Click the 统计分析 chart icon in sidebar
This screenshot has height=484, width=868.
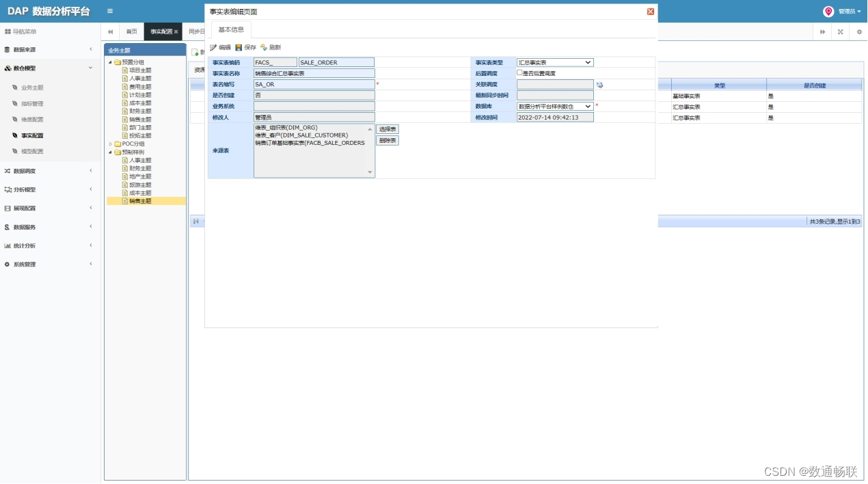click(x=8, y=245)
